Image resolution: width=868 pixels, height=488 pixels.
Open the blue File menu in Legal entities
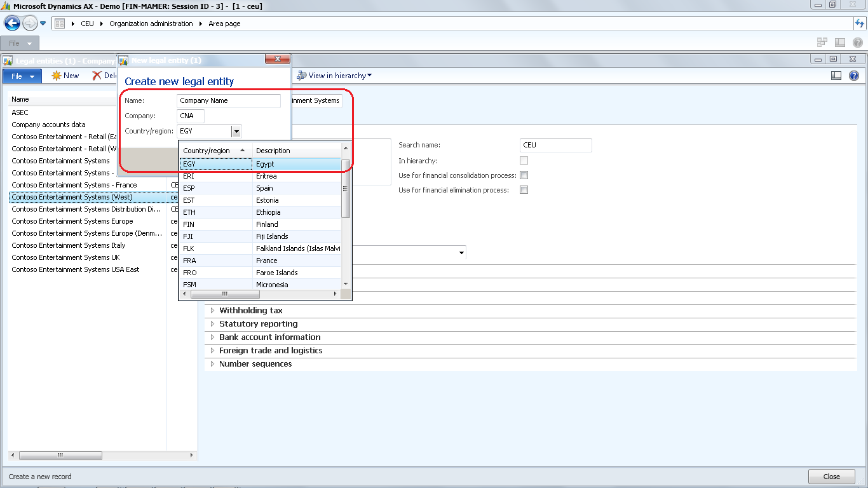tap(22, 76)
